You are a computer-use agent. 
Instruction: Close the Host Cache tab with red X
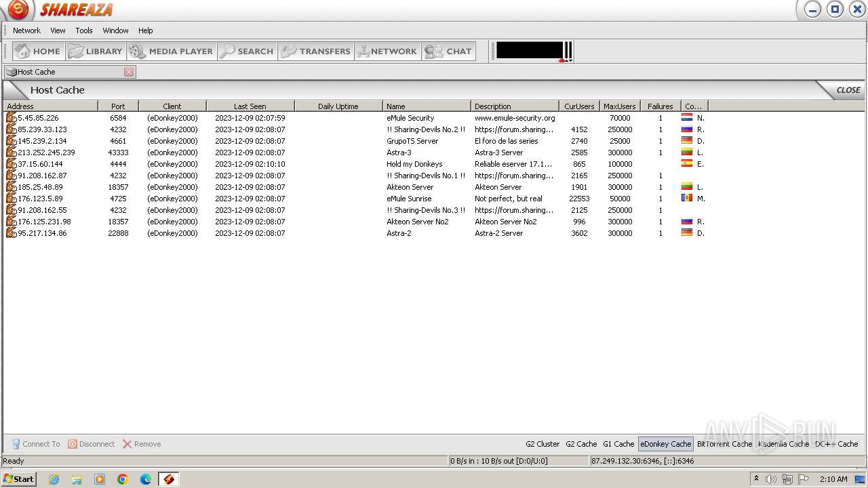pyautogui.click(x=129, y=72)
